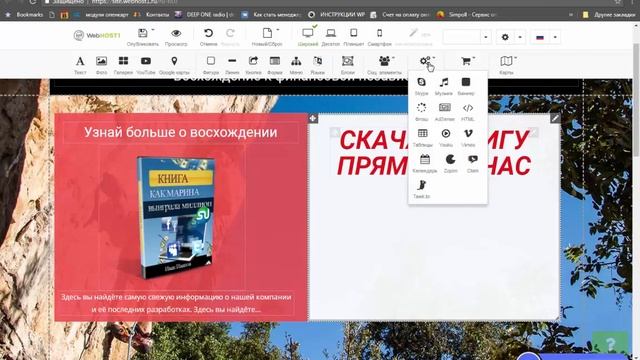
Task: Add Calendar widget from popup
Action: point(424,163)
